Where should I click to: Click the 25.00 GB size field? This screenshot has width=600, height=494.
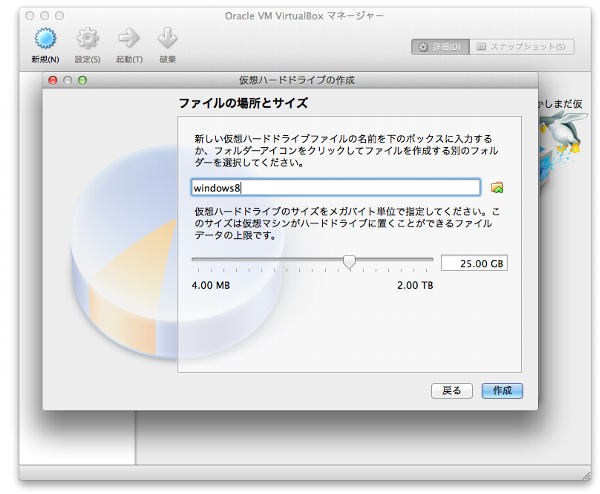(x=474, y=263)
